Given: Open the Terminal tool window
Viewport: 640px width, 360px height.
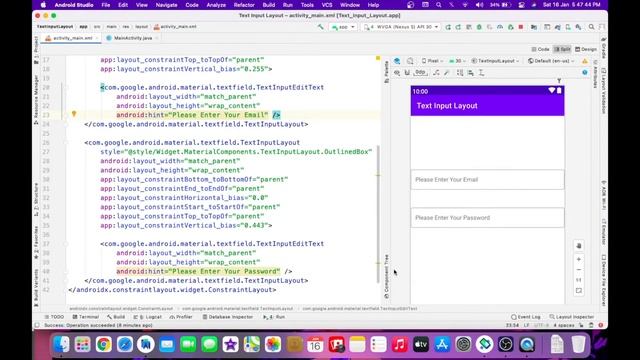Looking at the screenshot, I should pos(86,317).
